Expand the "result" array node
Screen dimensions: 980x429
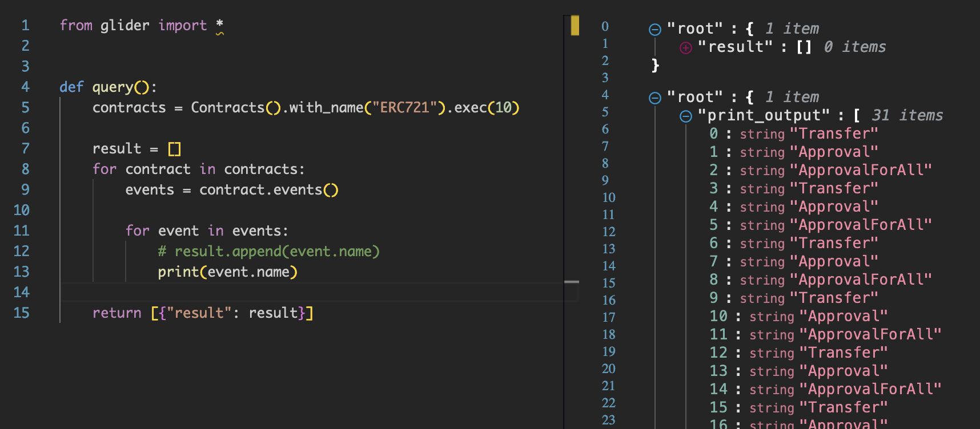click(686, 48)
